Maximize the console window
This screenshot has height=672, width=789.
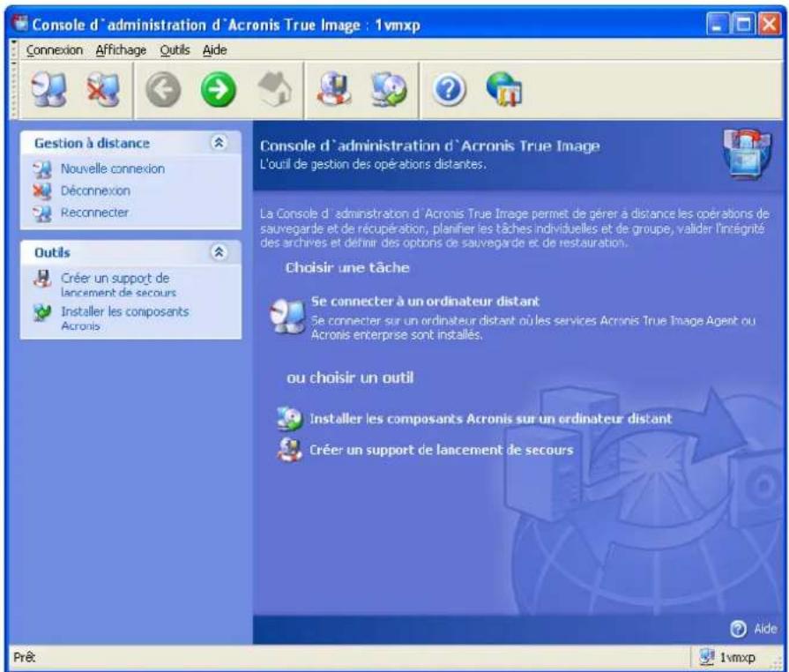pos(743,24)
